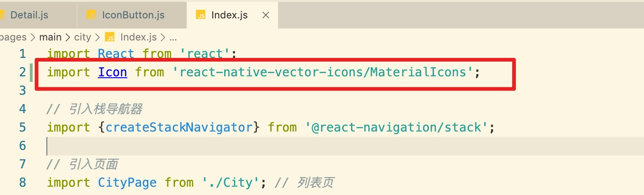This screenshot has height=195, width=644.
Task: Click line number 2 in the gutter
Action: tap(23, 72)
